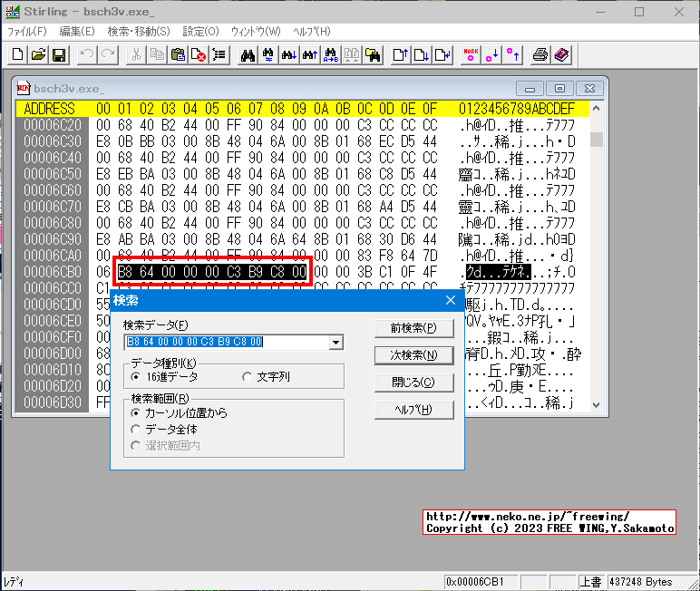This screenshot has height=591, width=700.
Task: Click the BIN document icon of bsch3v.exe_ window
Action: coord(24,88)
